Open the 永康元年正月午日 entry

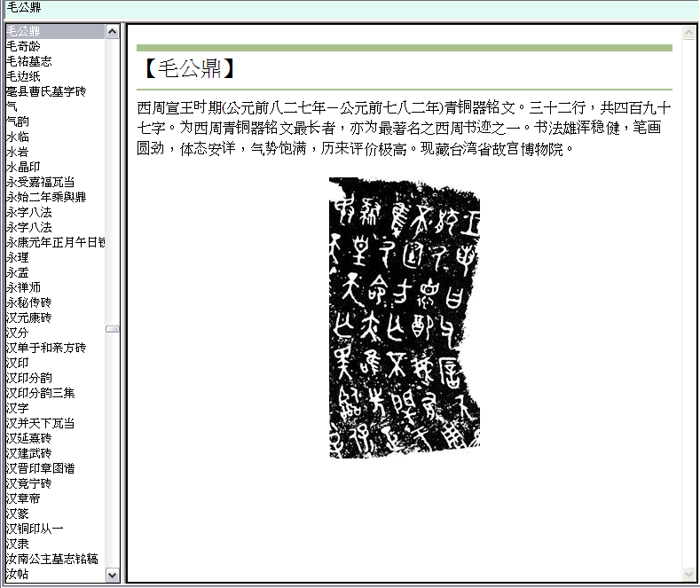tap(55, 242)
